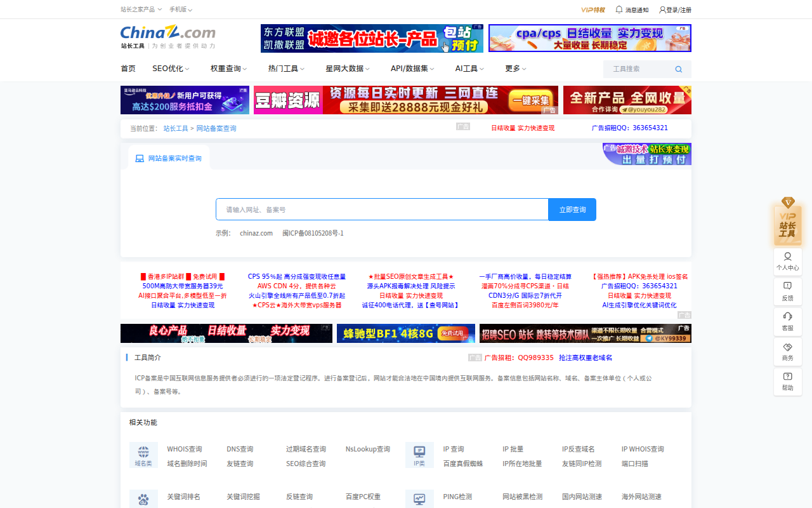Screen dimensions: 812x508
Task: Focus the 请输入网址、备案号 input field
Action: (x=382, y=210)
